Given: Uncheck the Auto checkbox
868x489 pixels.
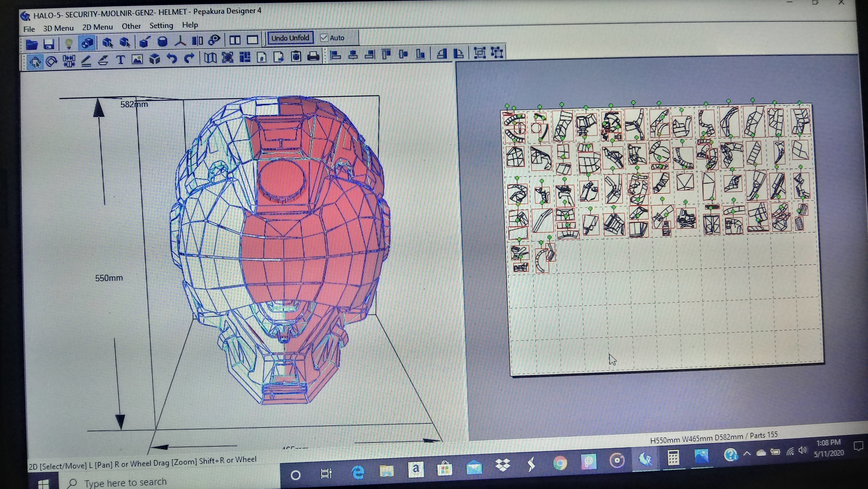Looking at the screenshot, I should coord(324,38).
